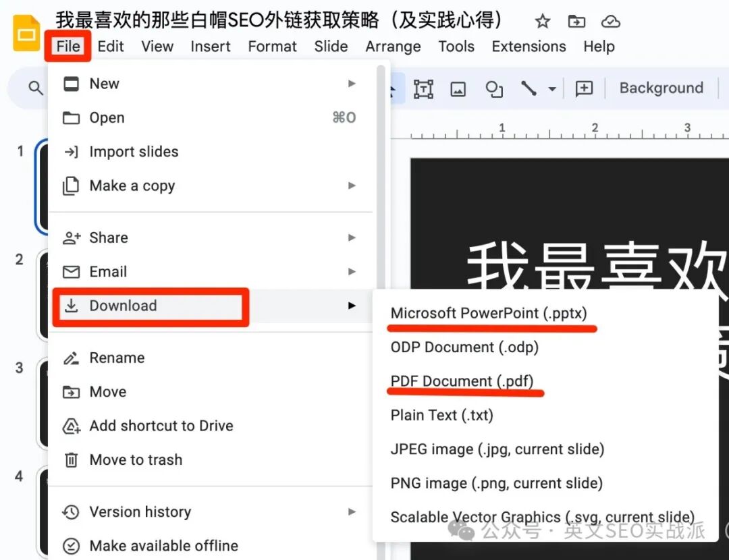Expand the Share submenu
729x560 pixels.
coord(211,237)
